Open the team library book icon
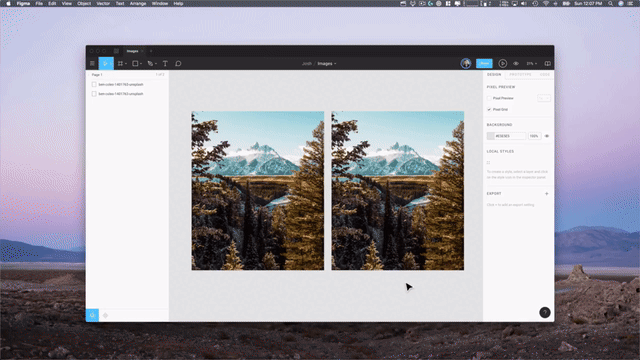 (547, 64)
